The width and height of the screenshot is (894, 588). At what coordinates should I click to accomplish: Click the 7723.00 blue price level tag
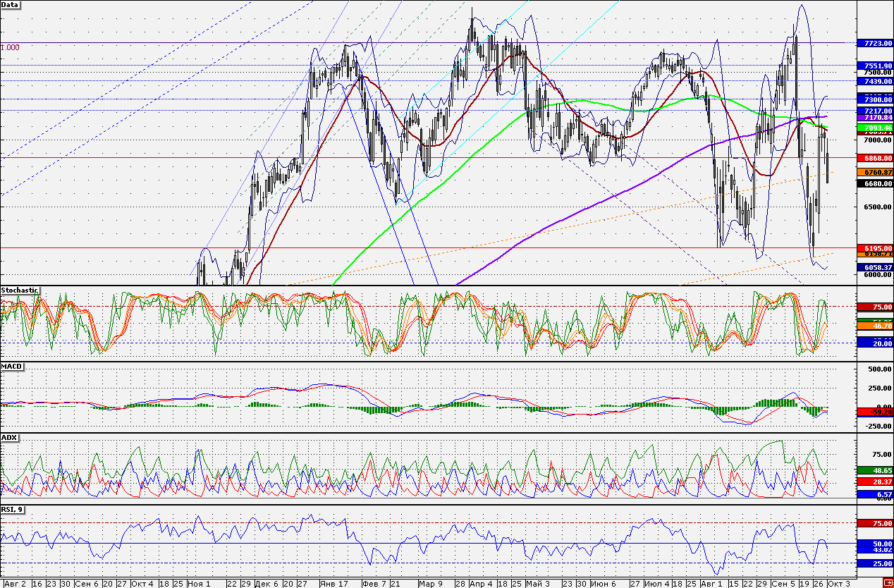point(873,44)
